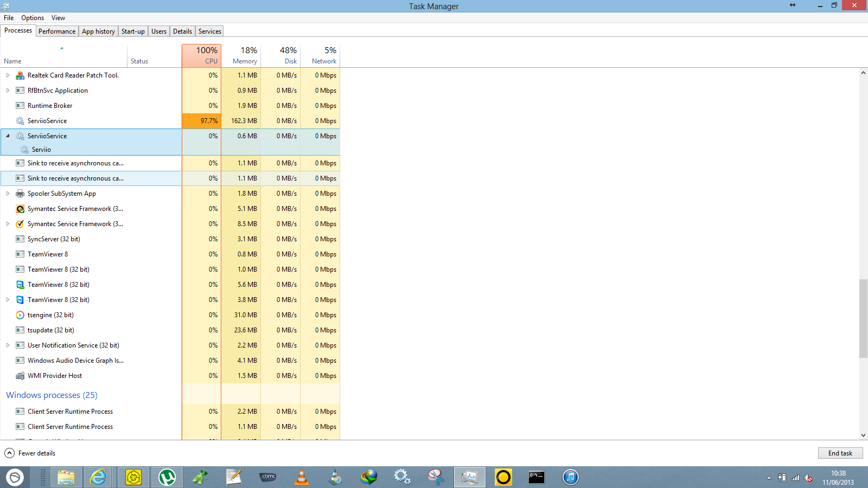Collapse the expanded ServiioService group
The height and width of the screenshot is (488, 868).
pyautogui.click(x=8, y=136)
